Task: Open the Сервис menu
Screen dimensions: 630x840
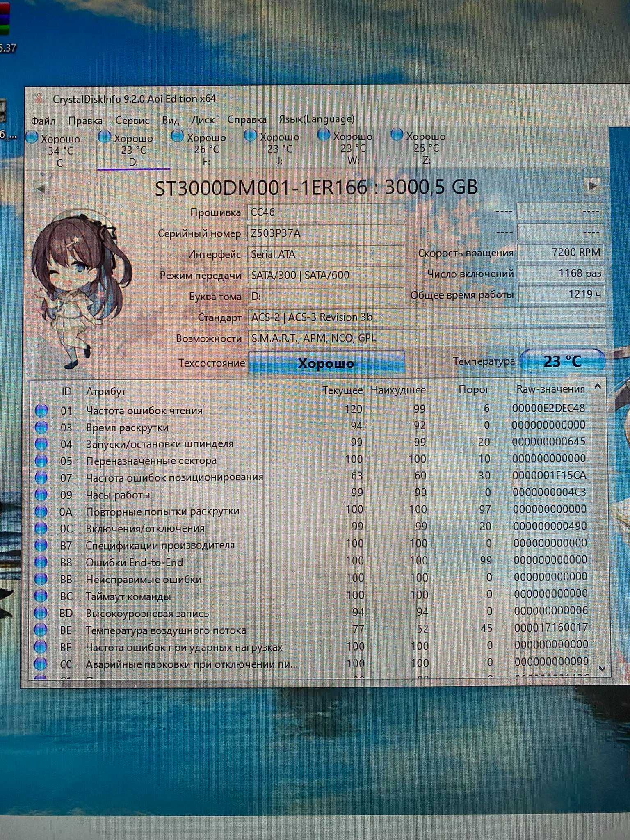Action: click(x=132, y=120)
